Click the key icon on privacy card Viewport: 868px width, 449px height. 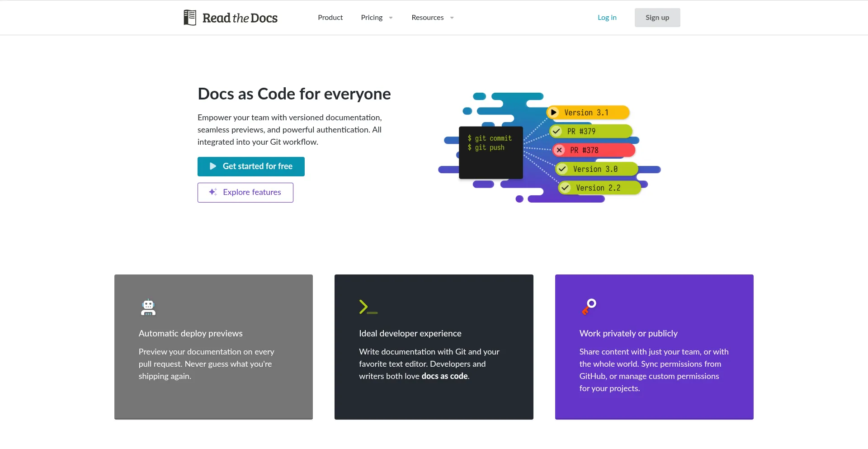point(589,307)
